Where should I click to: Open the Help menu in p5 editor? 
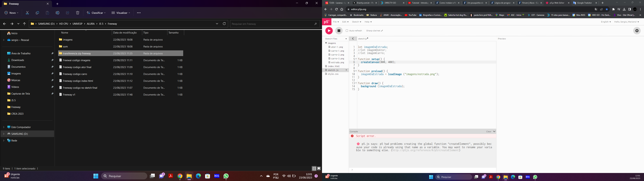pos(368,22)
